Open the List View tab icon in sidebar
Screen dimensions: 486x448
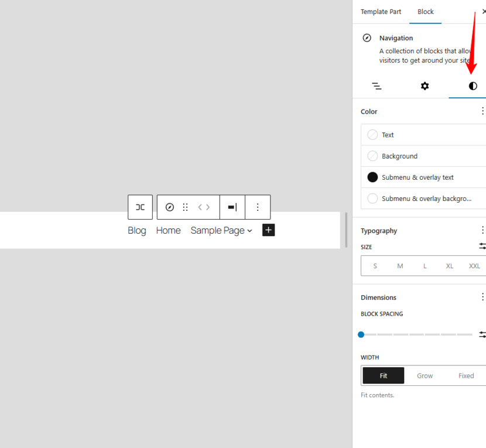tap(377, 86)
